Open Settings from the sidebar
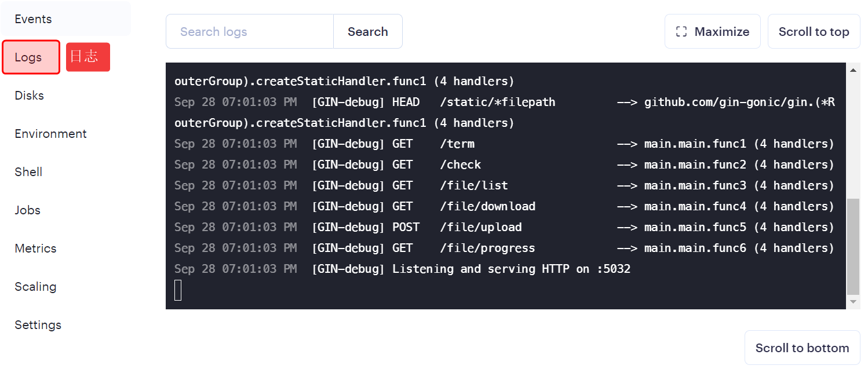The width and height of the screenshot is (868, 369). point(38,325)
